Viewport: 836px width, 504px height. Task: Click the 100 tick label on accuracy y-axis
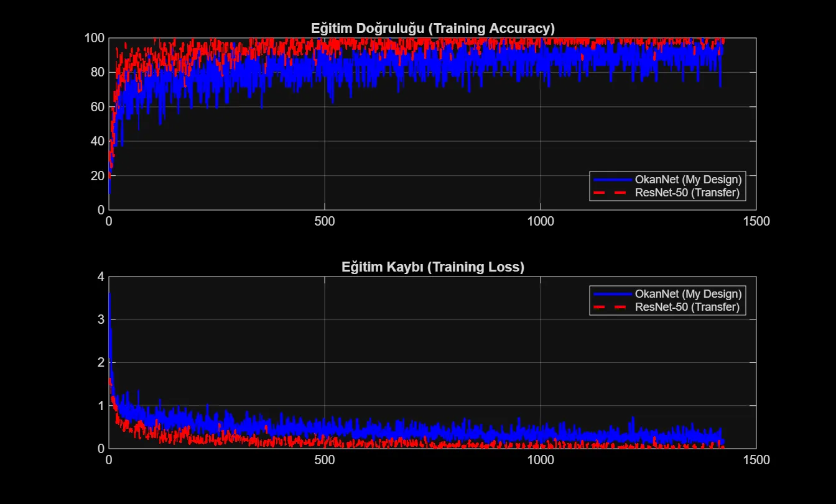tap(93, 39)
